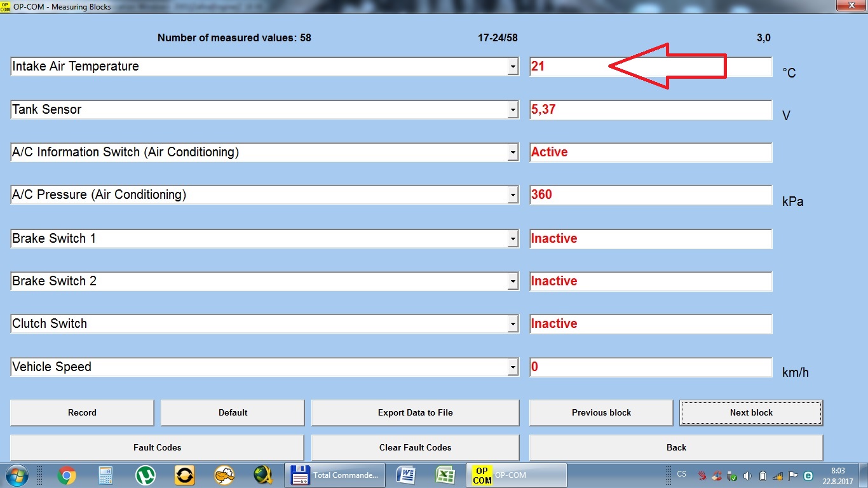This screenshot has width=868, height=488.
Task: Click the Windows Start button
Action: [x=17, y=475]
